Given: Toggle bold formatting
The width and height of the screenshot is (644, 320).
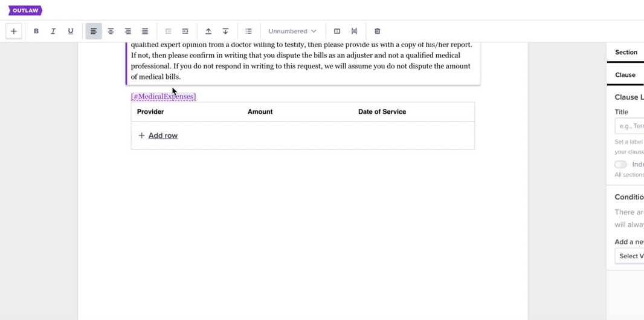Looking at the screenshot, I should coord(36,31).
